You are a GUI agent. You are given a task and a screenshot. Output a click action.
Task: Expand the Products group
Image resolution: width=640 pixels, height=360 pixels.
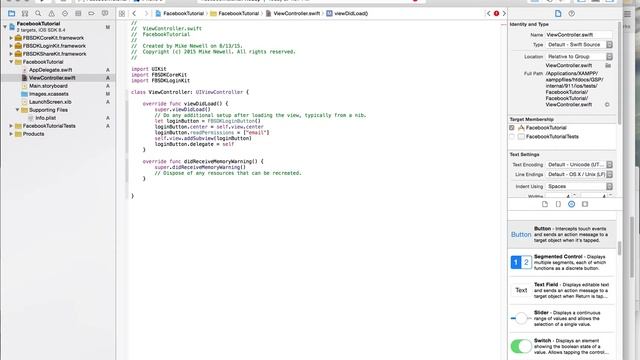11,134
